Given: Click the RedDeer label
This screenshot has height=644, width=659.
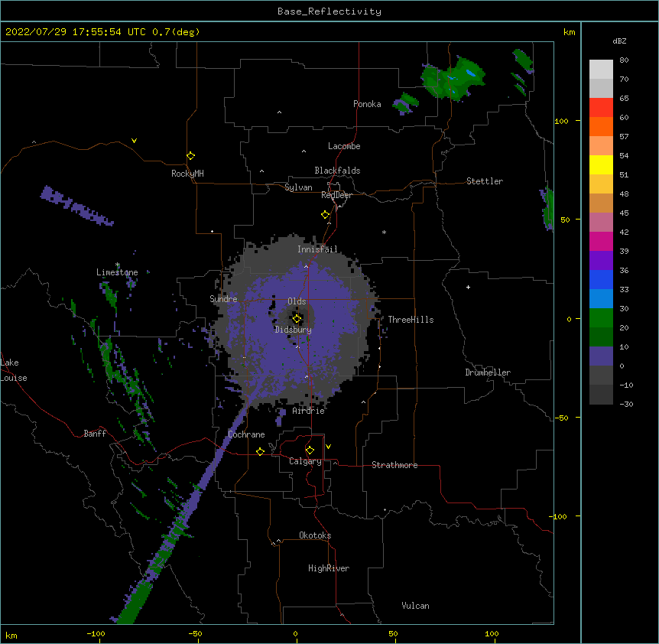Looking at the screenshot, I should (x=336, y=195).
